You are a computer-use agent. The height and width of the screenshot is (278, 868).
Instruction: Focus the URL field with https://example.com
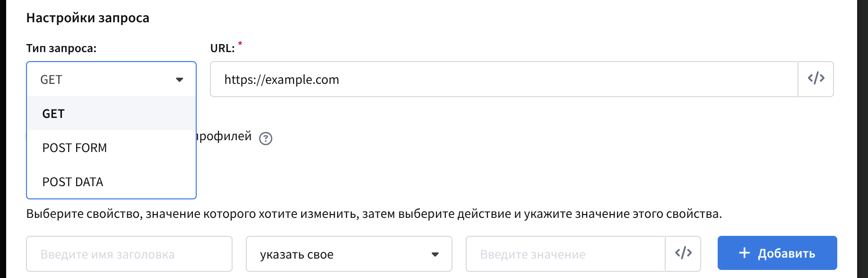pos(503,80)
